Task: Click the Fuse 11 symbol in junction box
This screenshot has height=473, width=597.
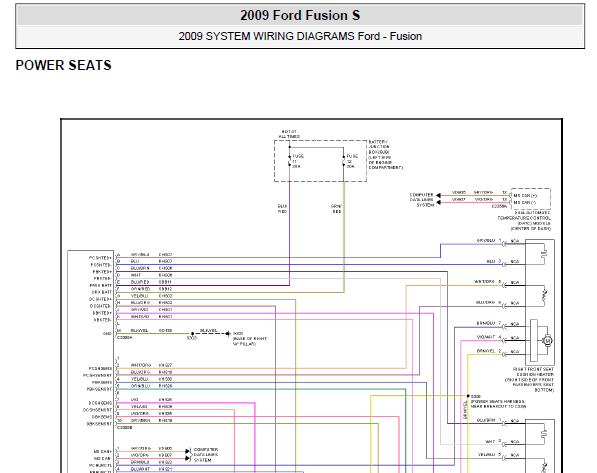Action: click(290, 161)
